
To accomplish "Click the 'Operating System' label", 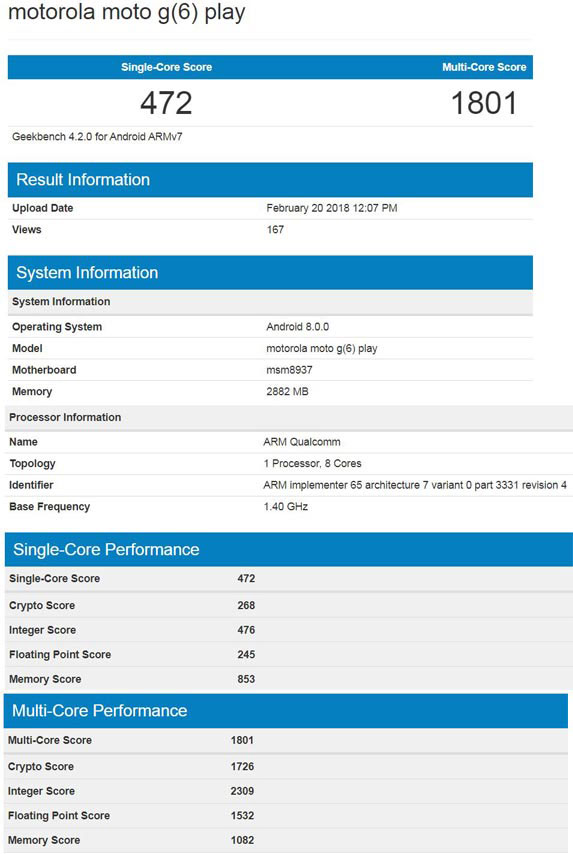I will (57, 327).
